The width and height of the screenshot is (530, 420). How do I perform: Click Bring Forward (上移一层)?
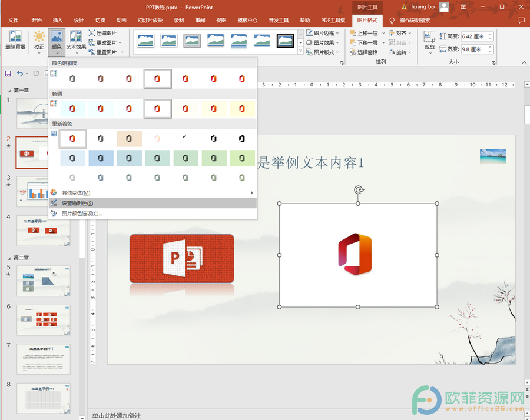coord(364,33)
